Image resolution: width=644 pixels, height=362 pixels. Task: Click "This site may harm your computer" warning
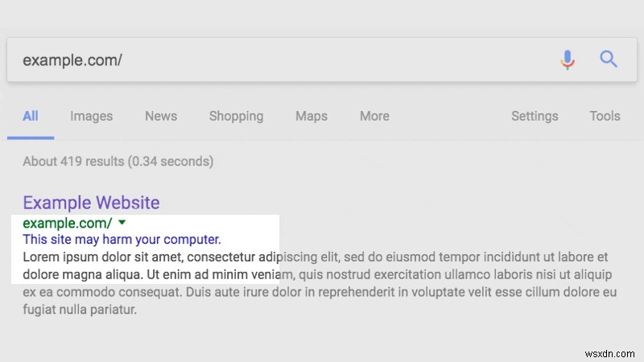(x=122, y=240)
